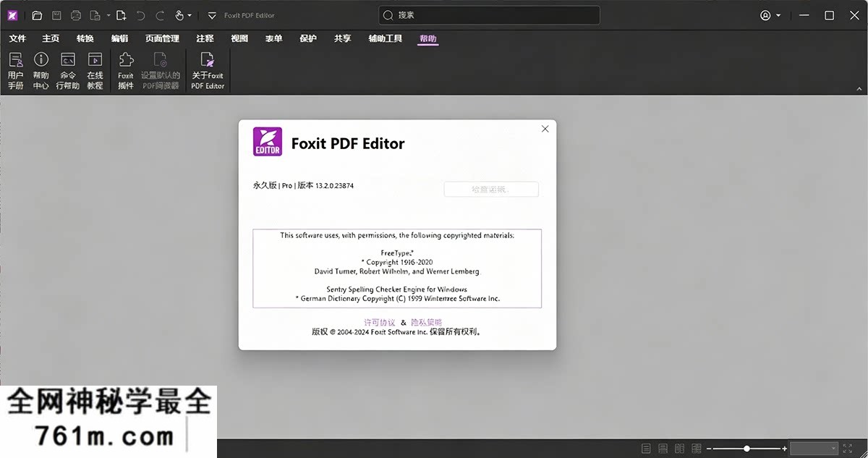Switch to the 注释 tab
The image size is (868, 458).
(205, 38)
